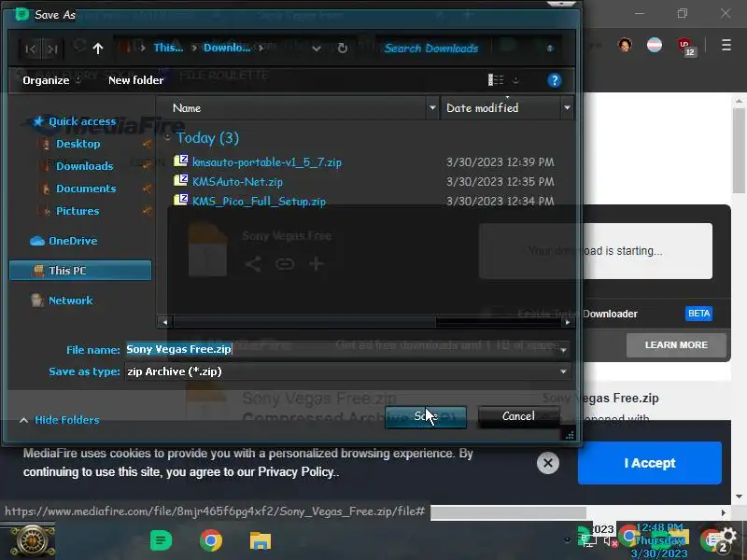The height and width of the screenshot is (560, 747).
Task: Open Pictures in the sidebar
Action: click(78, 211)
